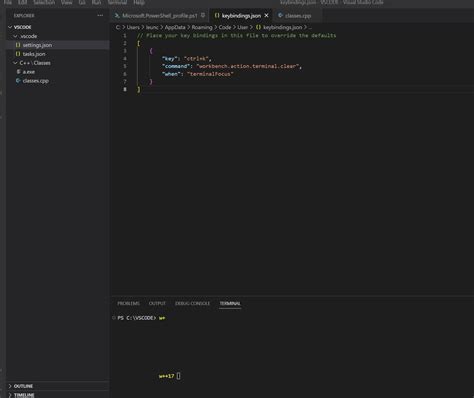Open the Terminal menu

(x=117, y=2)
